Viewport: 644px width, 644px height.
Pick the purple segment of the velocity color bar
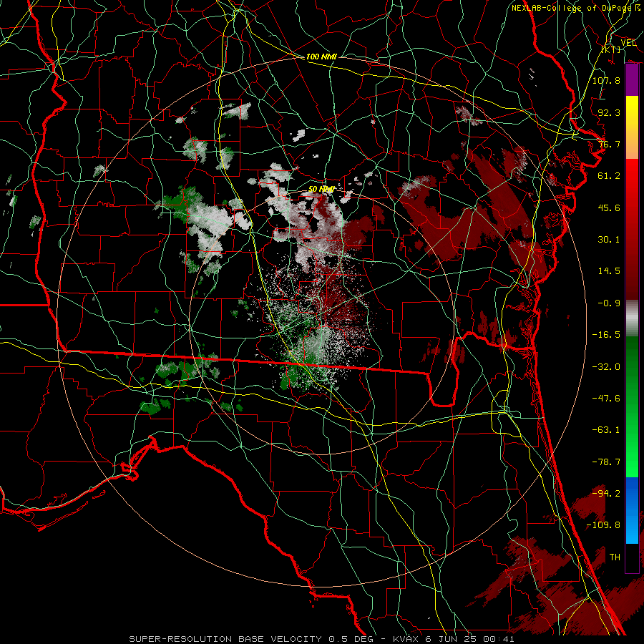point(632,80)
